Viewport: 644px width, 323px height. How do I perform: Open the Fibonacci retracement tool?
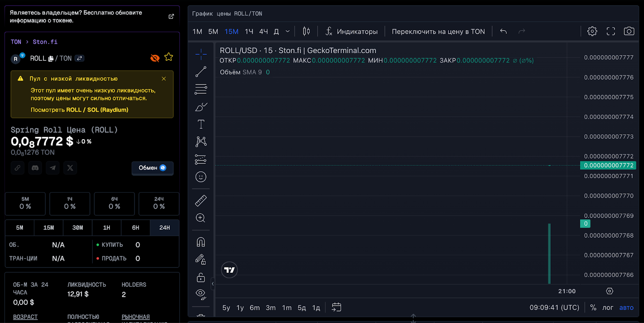click(x=201, y=89)
